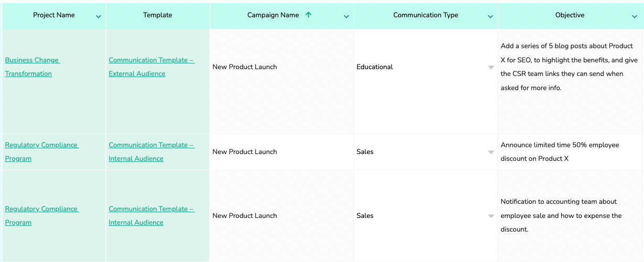Click the ascending sort arrow beside Campaign Name
The height and width of the screenshot is (262, 644).
point(308,15)
